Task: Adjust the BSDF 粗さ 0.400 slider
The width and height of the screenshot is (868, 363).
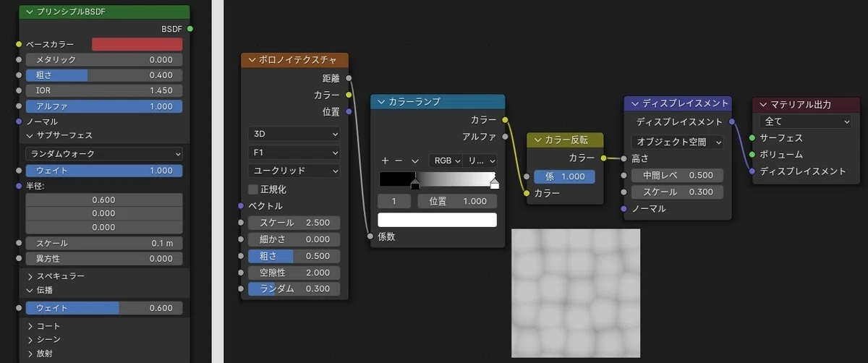Action: pos(104,75)
